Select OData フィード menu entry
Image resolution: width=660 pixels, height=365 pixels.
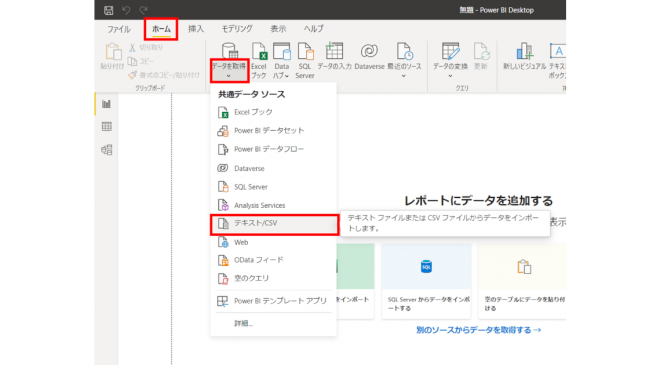pos(273,260)
